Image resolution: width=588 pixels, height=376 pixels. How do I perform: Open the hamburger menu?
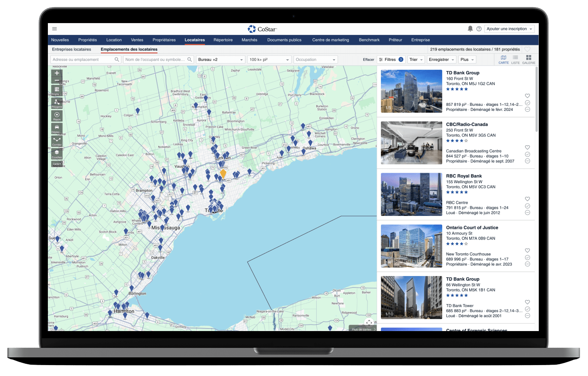tap(55, 29)
